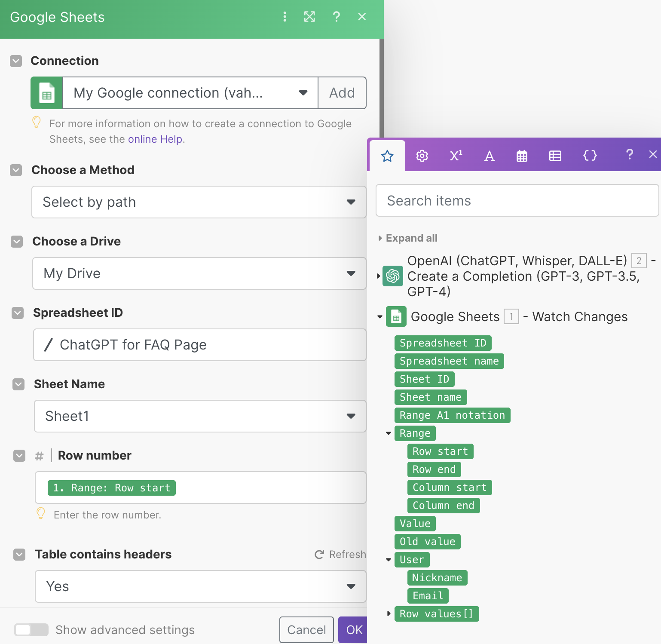The image size is (661, 644).
Task: Click the Google Sheets connection icon
Action: (x=47, y=93)
